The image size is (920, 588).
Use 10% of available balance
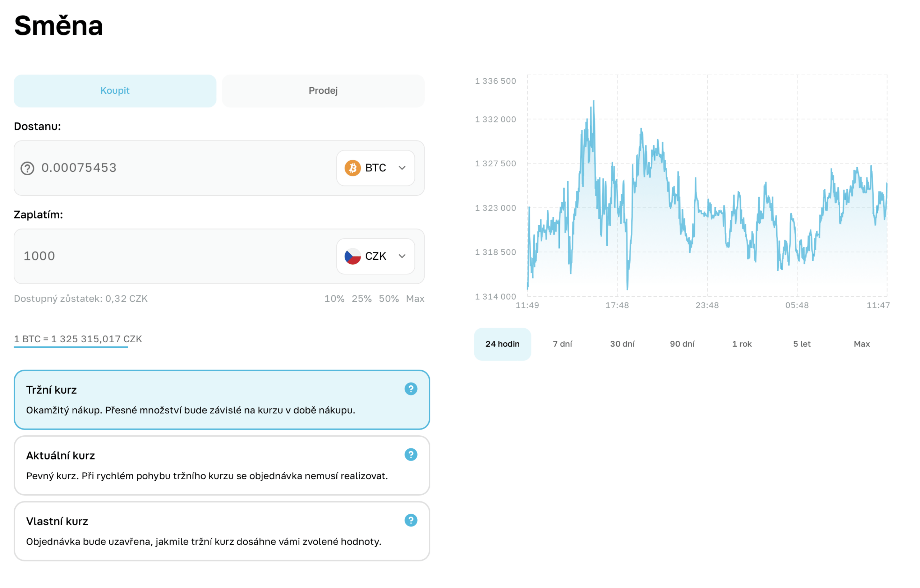click(x=334, y=298)
